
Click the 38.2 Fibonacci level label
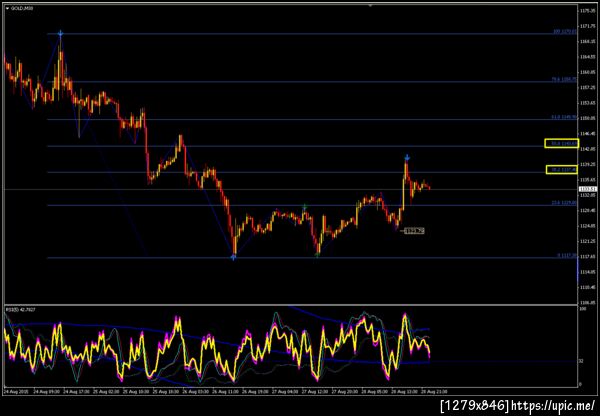pos(564,170)
